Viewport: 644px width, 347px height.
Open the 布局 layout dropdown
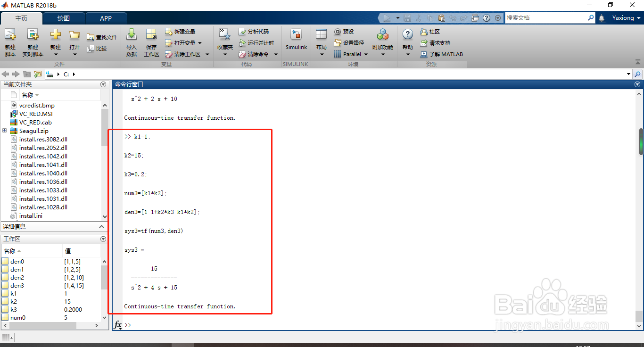[322, 54]
